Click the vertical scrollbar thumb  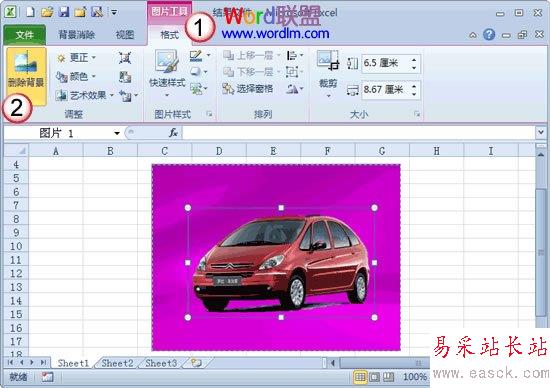pyautogui.click(x=541, y=253)
